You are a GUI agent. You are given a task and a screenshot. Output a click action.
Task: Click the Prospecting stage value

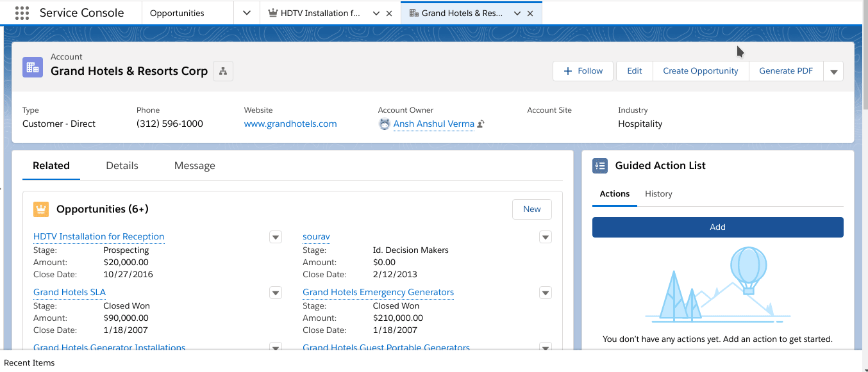pos(126,250)
